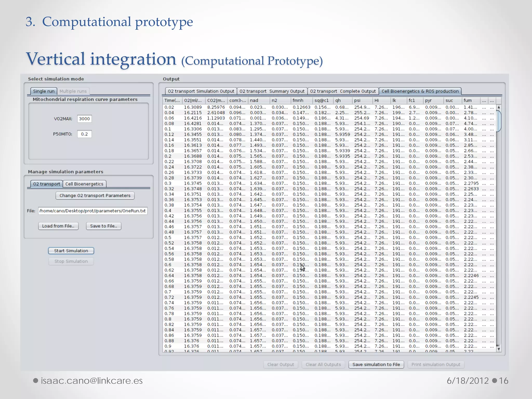Select fmnh value 0.12663 cell
Viewport: 532px width, 399px height.
(302, 107)
